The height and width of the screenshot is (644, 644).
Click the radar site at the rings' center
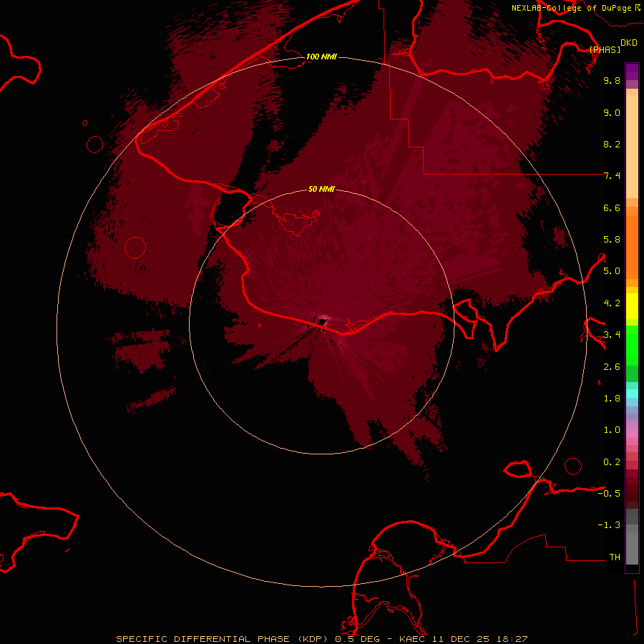[x=321, y=322]
